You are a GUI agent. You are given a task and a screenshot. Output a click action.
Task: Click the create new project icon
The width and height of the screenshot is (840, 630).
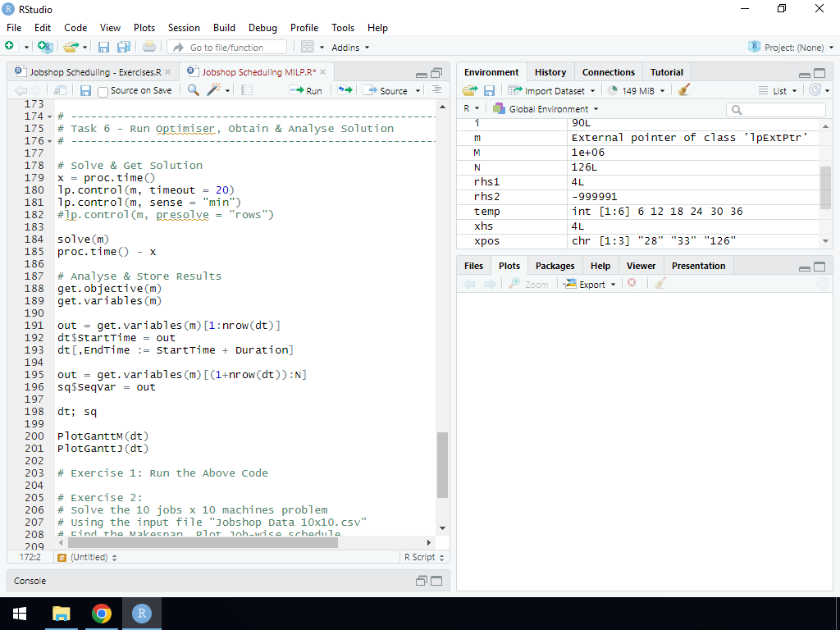pos(45,48)
